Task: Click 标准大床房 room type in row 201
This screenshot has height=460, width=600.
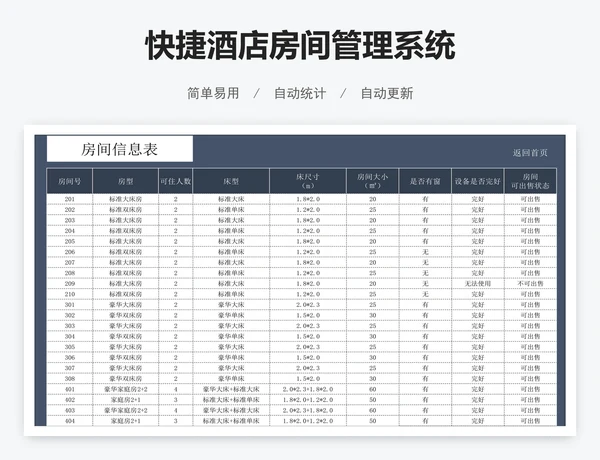Action: (126, 199)
